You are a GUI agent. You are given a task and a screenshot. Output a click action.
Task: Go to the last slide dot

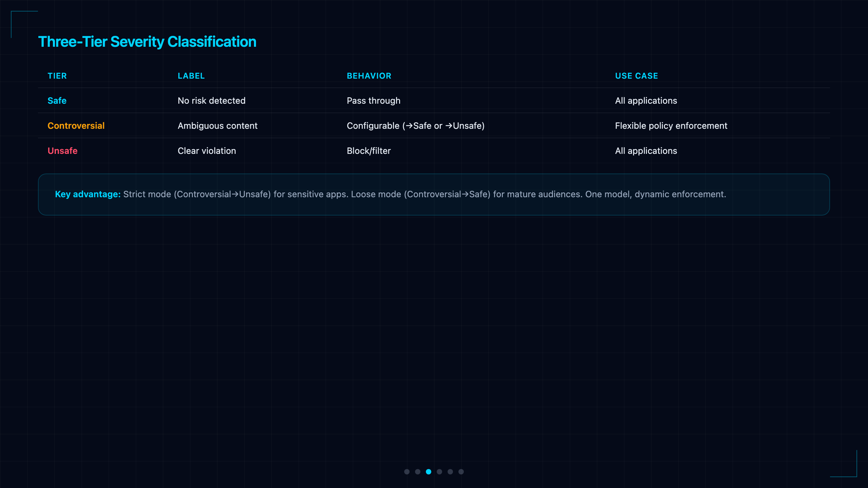pyautogui.click(x=461, y=472)
